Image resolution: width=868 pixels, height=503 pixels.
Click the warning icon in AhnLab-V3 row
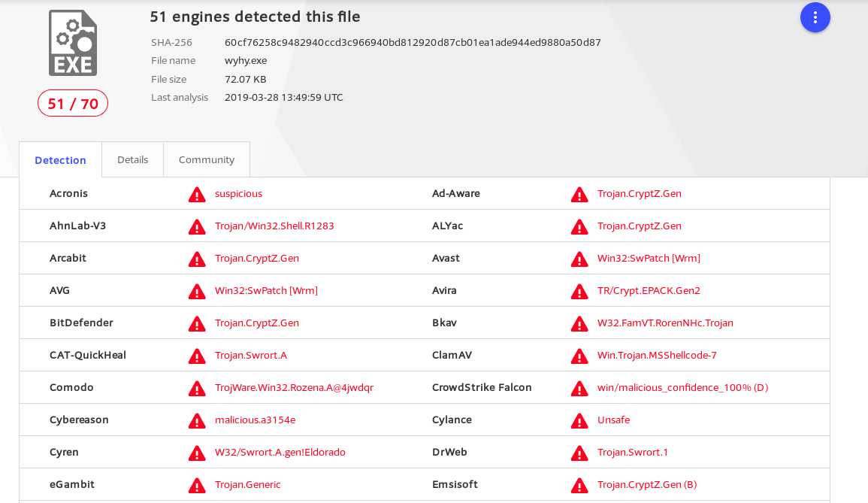[196, 226]
